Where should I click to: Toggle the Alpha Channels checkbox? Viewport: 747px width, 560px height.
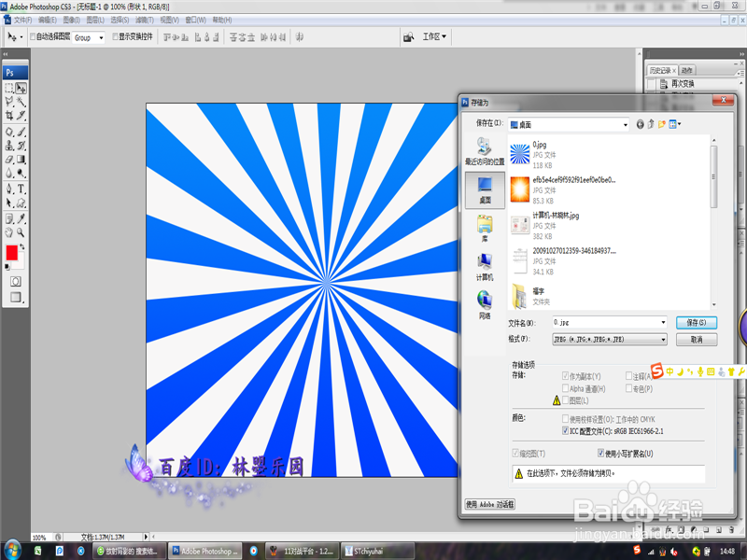(566, 388)
